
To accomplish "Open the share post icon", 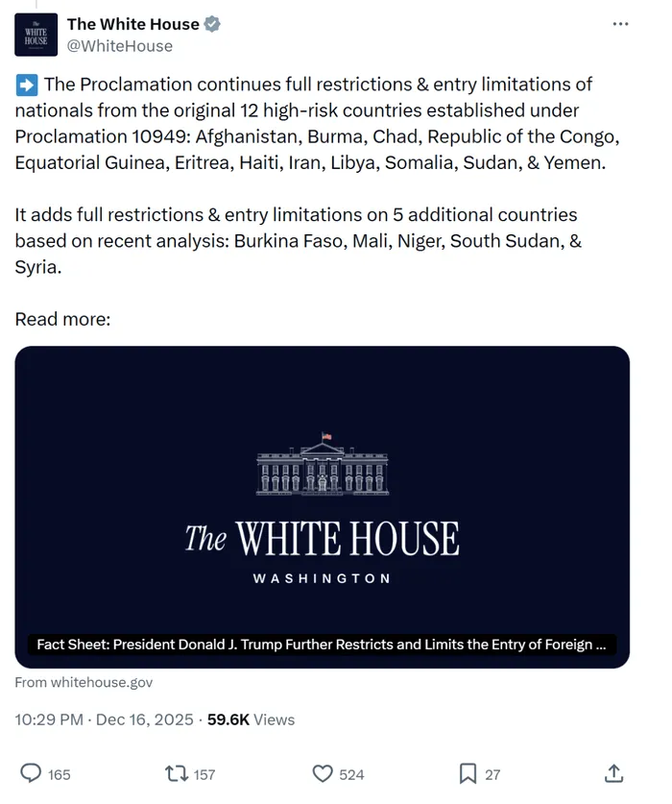I will pyautogui.click(x=614, y=773).
